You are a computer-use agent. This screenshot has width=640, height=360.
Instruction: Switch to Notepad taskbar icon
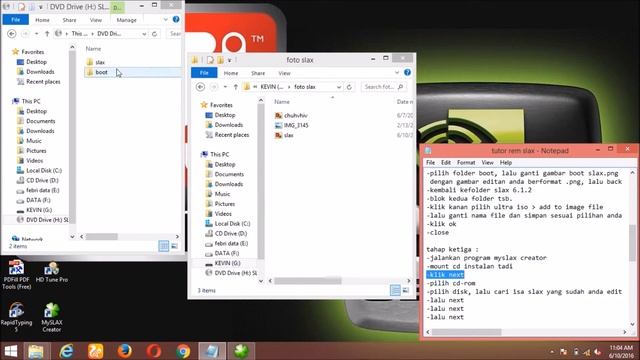212,351
